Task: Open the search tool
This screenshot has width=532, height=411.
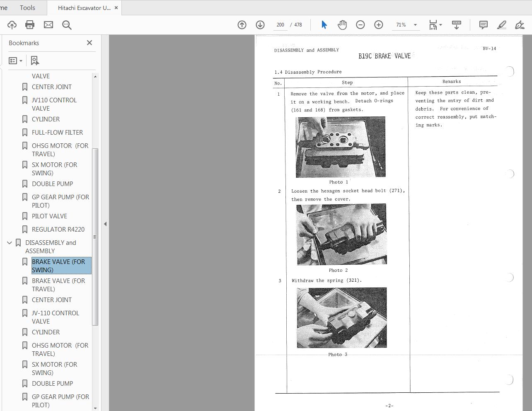Action: 67,25
